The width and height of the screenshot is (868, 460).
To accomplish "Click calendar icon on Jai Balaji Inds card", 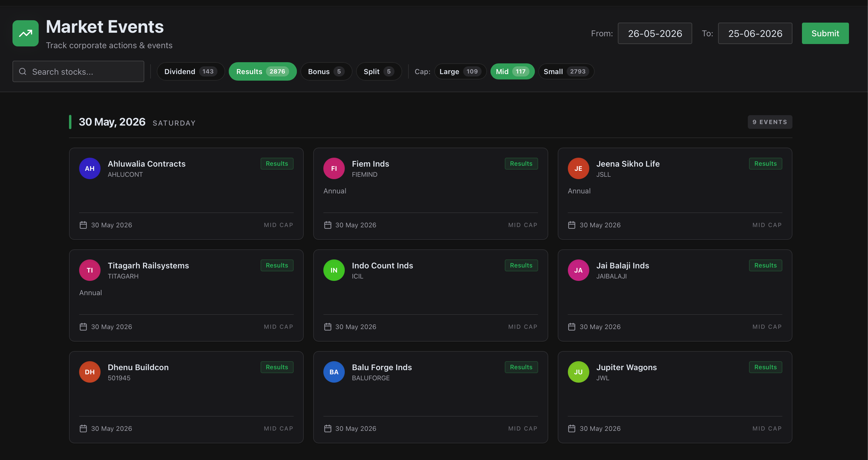I will (572, 326).
